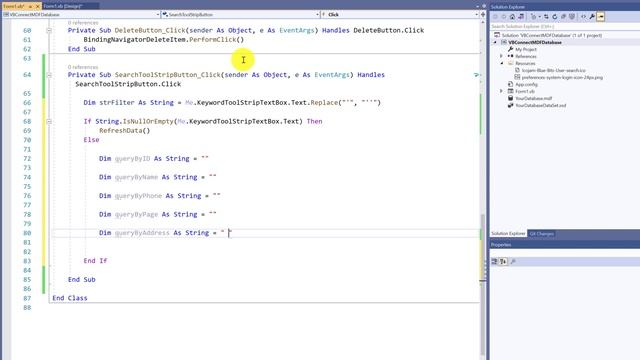Image resolution: width=640 pixels, height=360 pixels.
Task: Click My Project wrench icon in tree
Action: click(510, 49)
